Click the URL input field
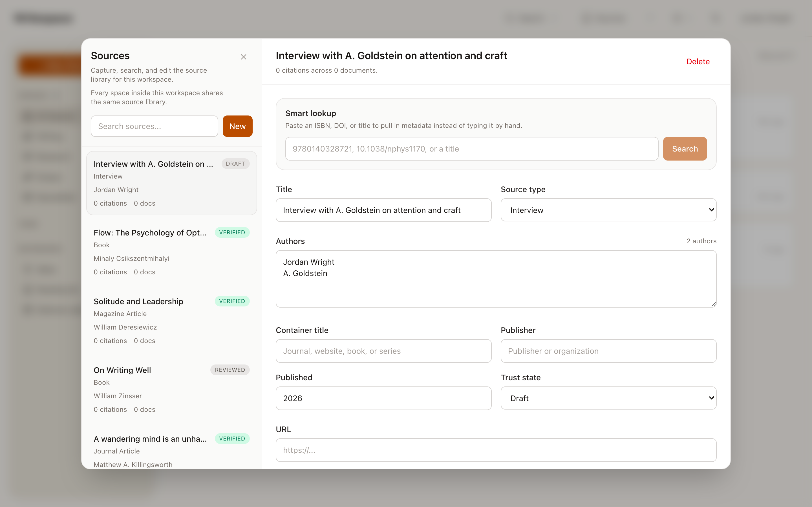The height and width of the screenshot is (507, 812). [x=496, y=450]
